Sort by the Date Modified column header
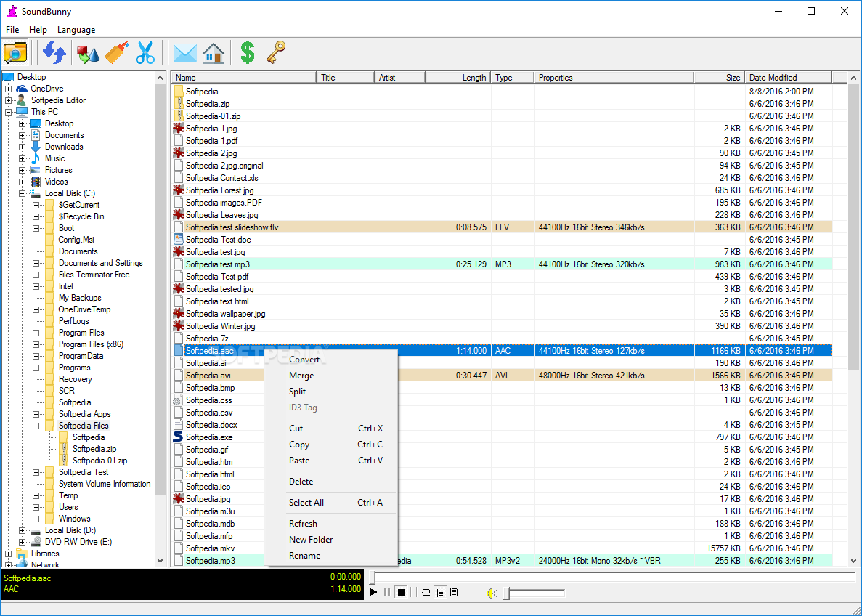Viewport: 862px width, 616px height. [x=789, y=78]
